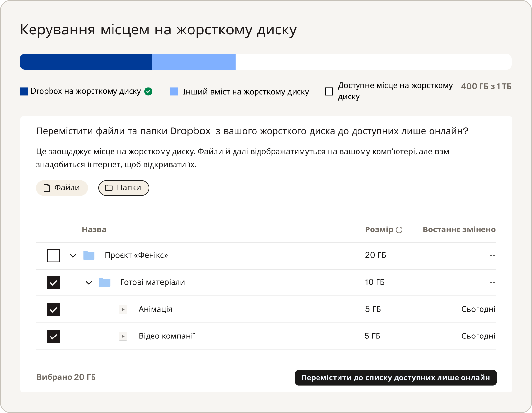The image size is (532, 413).
Task: Click the white free-space segment of storage bar
Action: 374,62
